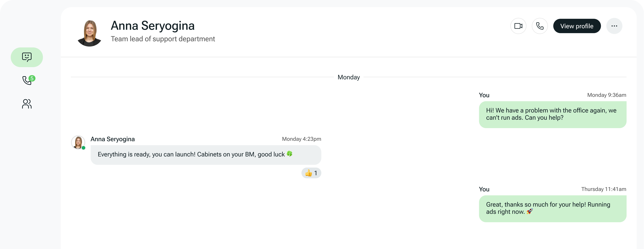Click the Monday 4:23pm timestamp

301,139
